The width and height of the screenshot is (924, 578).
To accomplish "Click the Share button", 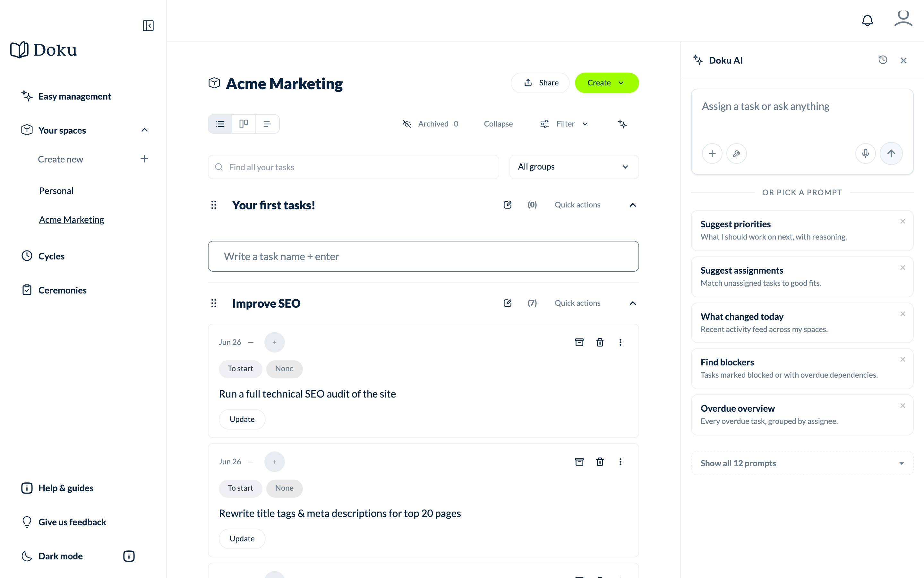I will [540, 83].
